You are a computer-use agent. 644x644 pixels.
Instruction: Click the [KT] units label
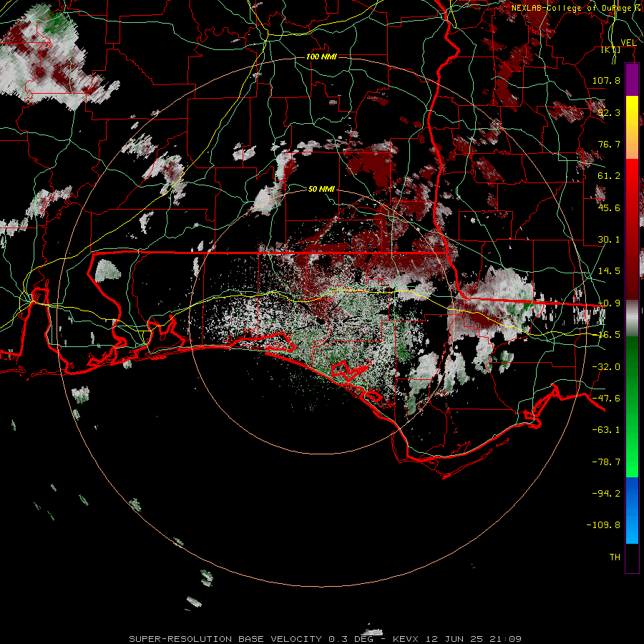tap(611, 50)
